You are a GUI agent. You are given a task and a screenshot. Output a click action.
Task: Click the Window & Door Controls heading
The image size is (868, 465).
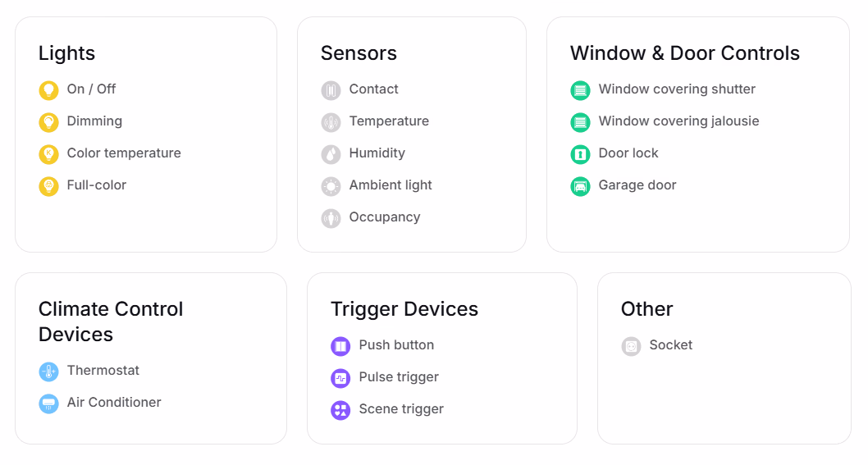(685, 53)
